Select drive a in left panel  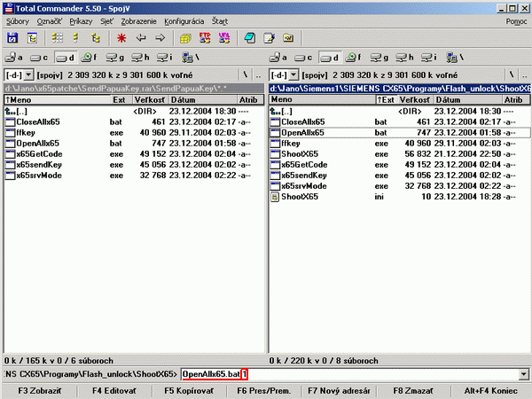14,58
